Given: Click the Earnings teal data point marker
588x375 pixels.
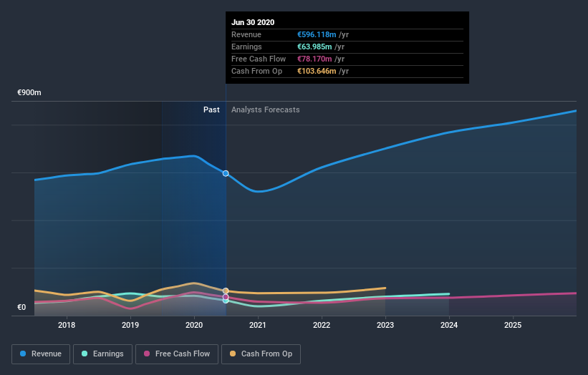Looking at the screenshot, I should [x=226, y=301].
